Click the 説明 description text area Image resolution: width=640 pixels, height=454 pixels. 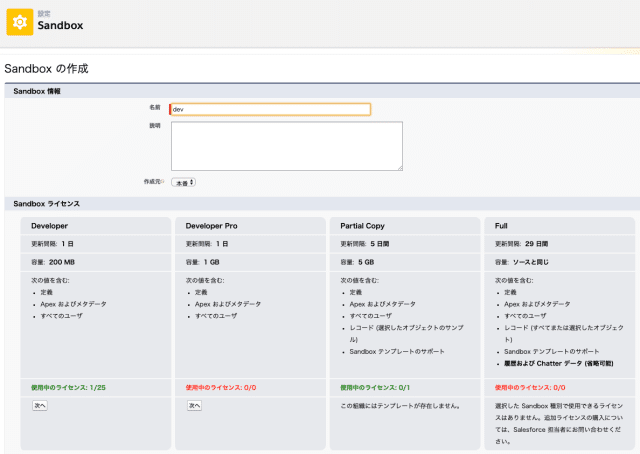point(287,146)
